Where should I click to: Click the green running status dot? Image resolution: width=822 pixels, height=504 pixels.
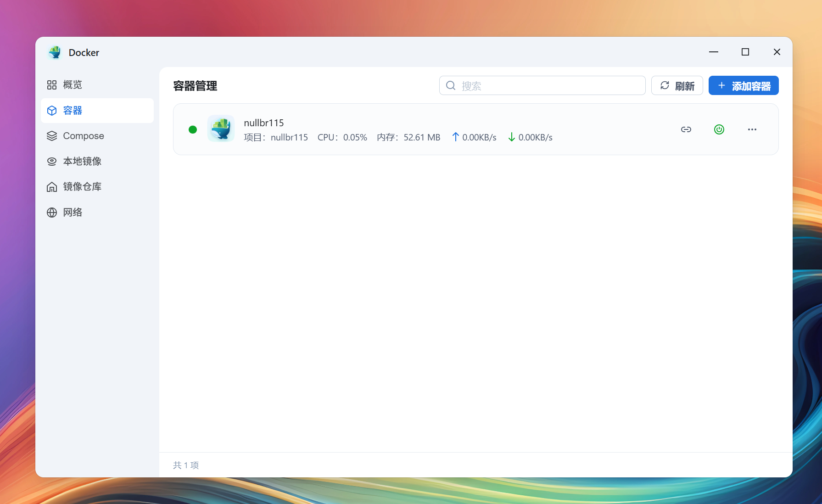pos(193,129)
